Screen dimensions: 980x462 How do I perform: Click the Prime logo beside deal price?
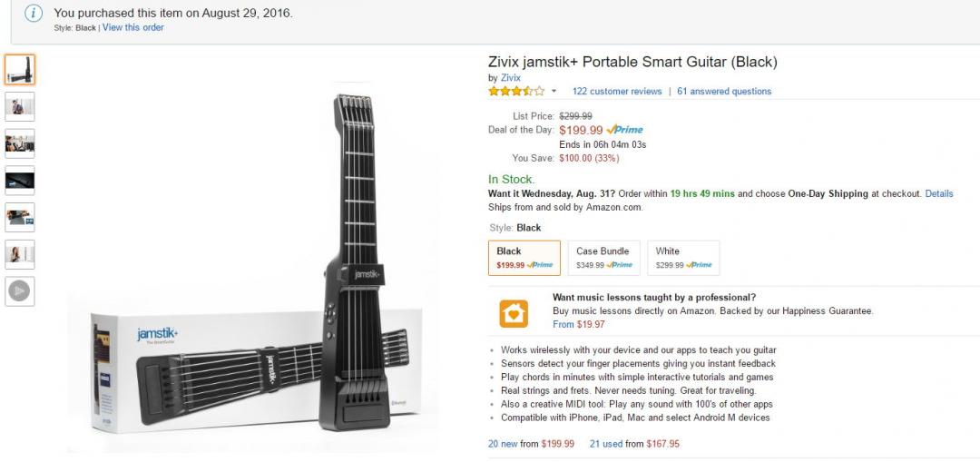(x=624, y=130)
